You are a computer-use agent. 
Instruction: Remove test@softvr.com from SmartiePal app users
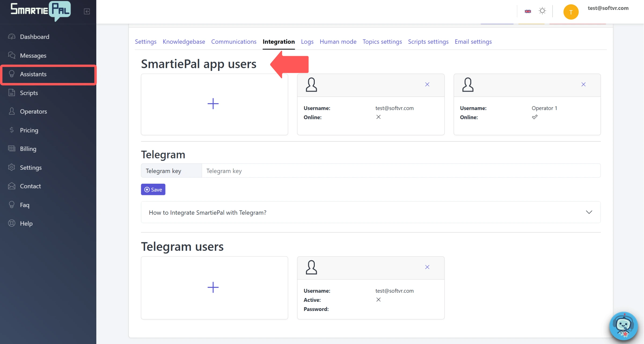click(427, 84)
